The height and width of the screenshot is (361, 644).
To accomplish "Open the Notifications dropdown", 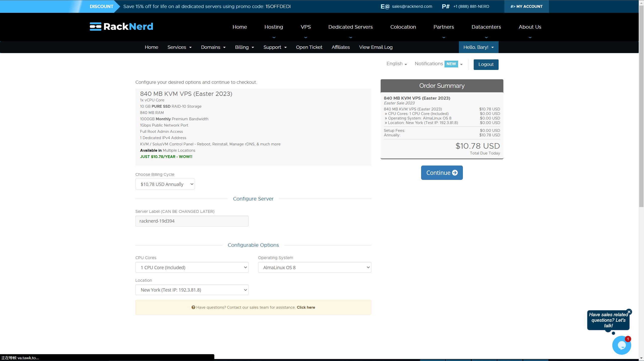I will pos(439,64).
